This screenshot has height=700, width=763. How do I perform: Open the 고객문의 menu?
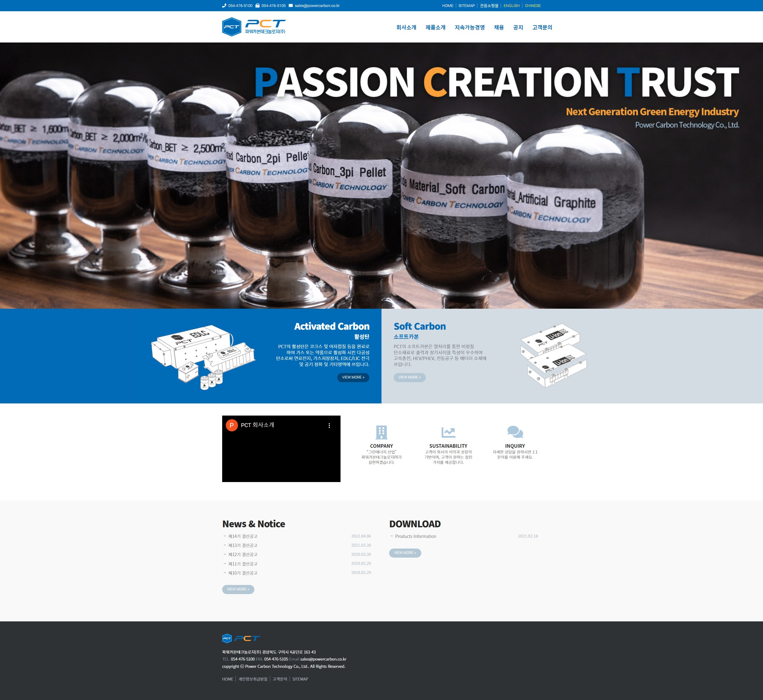tap(542, 27)
